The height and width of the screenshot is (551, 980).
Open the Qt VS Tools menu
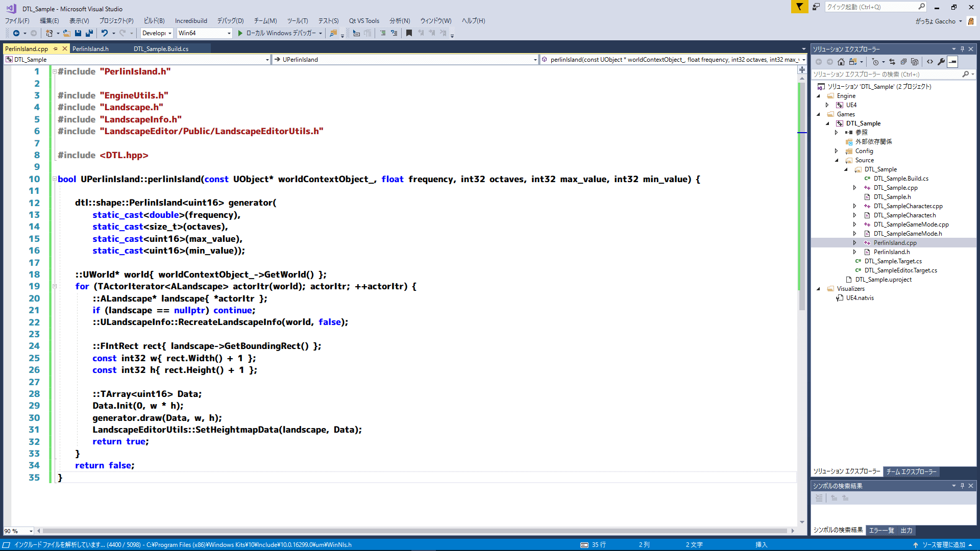tap(364, 21)
